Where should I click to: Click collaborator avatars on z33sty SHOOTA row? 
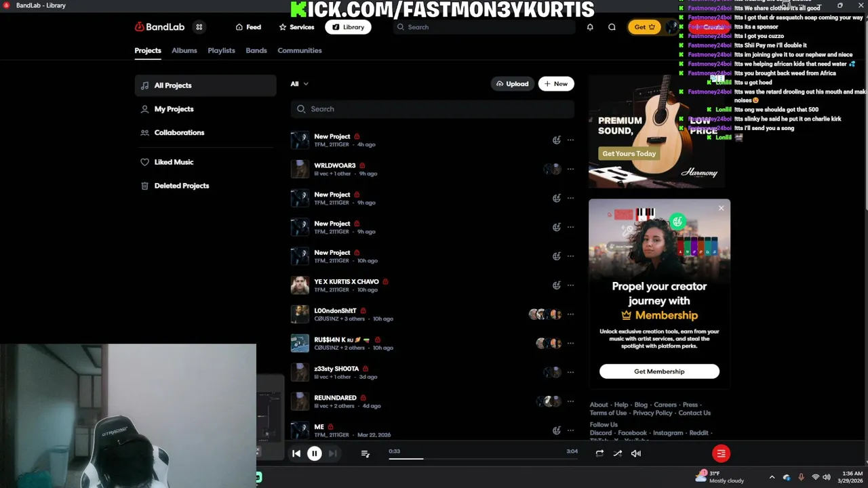553,372
